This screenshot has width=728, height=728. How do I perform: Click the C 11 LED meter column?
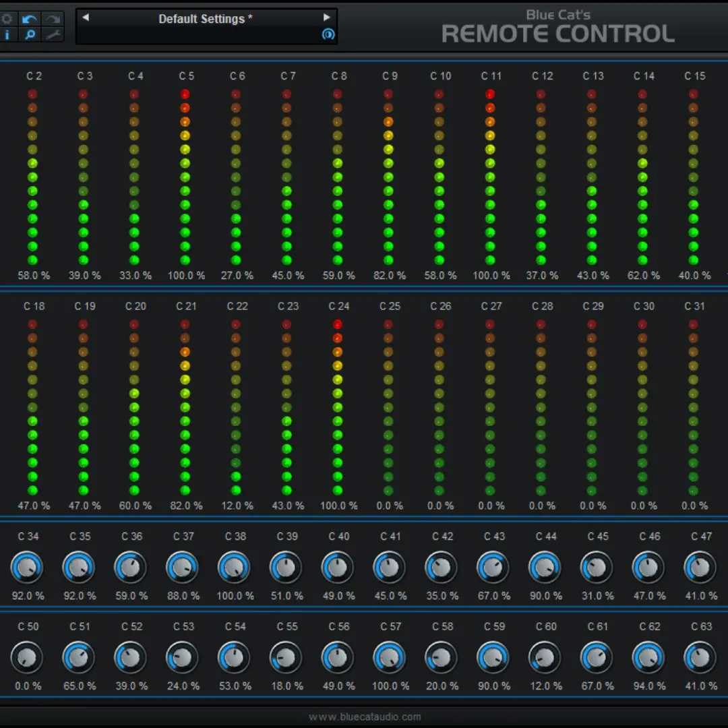pos(490,177)
